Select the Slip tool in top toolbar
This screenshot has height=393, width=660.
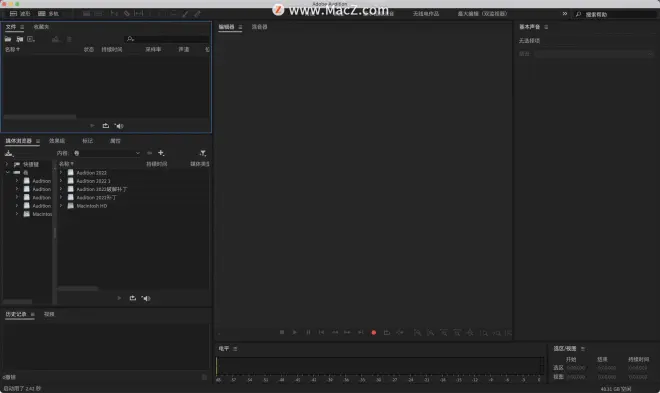coord(138,14)
